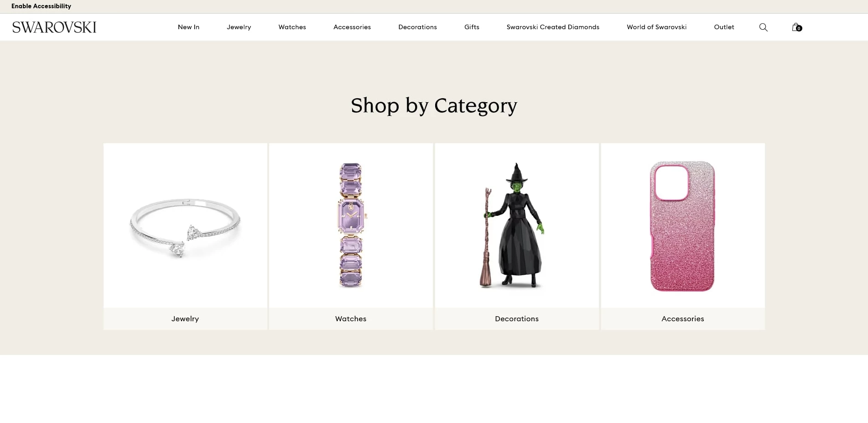Select the silver bangle Jewelry image
The width and height of the screenshot is (868, 423).
(x=185, y=226)
